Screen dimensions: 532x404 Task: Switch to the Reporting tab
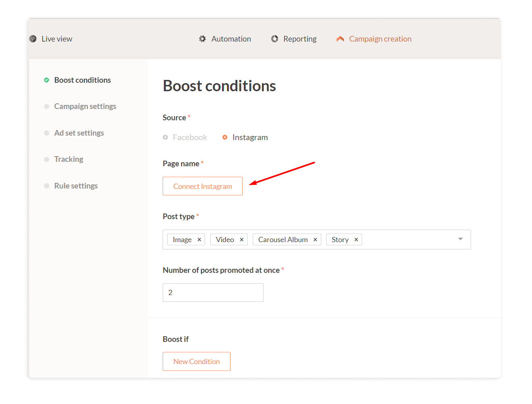click(300, 39)
